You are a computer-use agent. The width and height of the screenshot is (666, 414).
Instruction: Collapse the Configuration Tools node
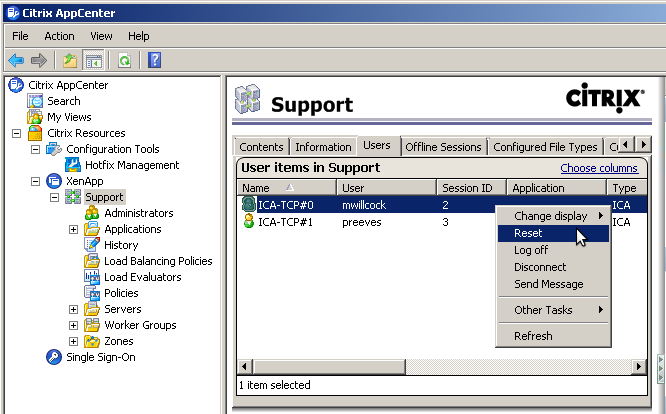tap(35, 149)
